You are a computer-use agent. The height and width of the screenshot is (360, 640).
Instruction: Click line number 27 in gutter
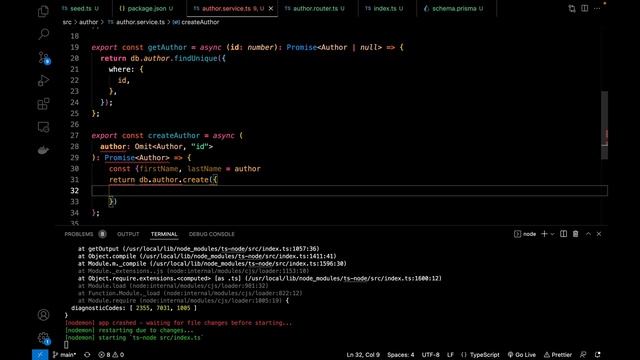point(74,136)
